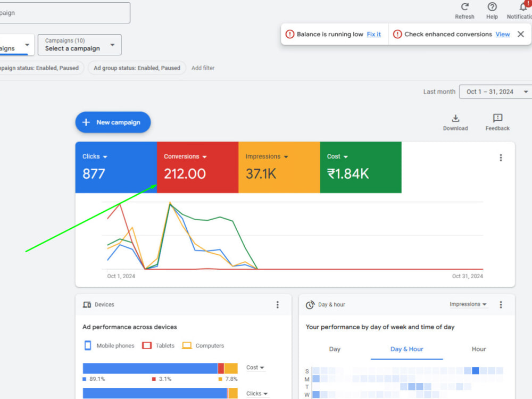Click the Fix it link
The image size is (532, 399).
point(374,34)
